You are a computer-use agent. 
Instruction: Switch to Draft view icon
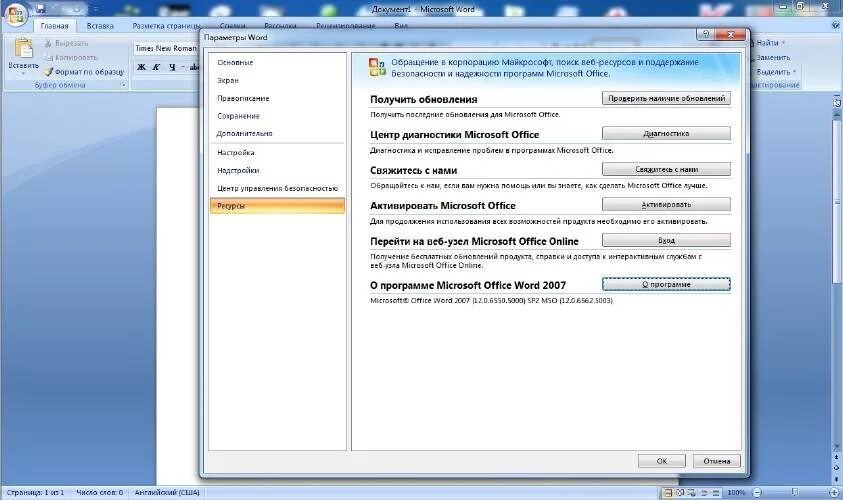716,492
